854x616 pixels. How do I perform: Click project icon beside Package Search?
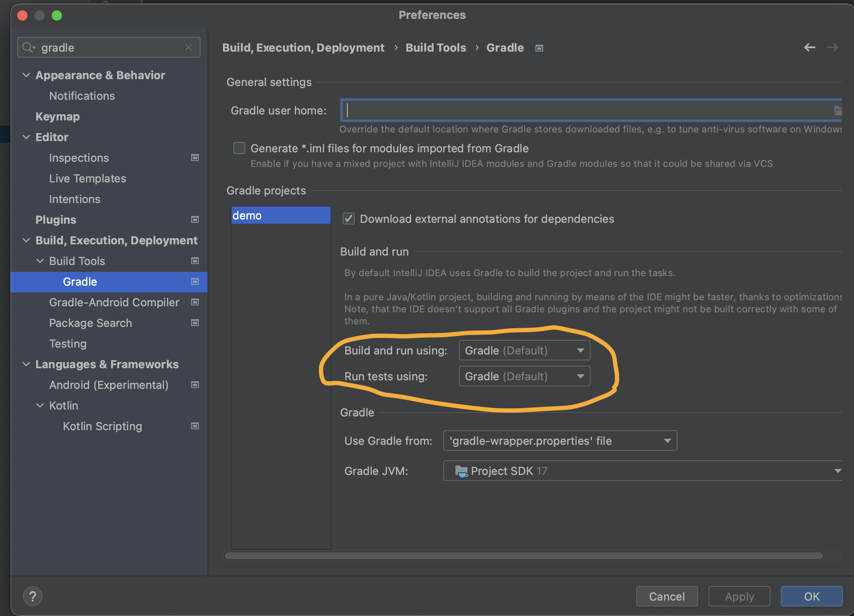[x=195, y=323]
